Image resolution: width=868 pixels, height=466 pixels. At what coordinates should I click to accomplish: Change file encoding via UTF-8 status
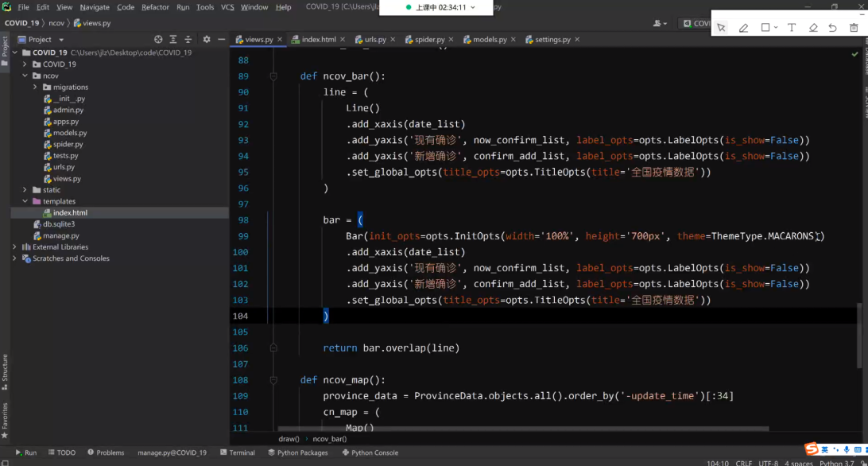click(769, 463)
